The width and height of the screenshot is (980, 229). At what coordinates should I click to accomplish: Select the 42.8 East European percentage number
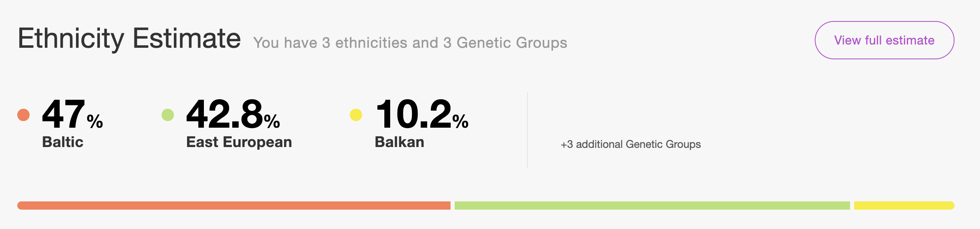224,114
